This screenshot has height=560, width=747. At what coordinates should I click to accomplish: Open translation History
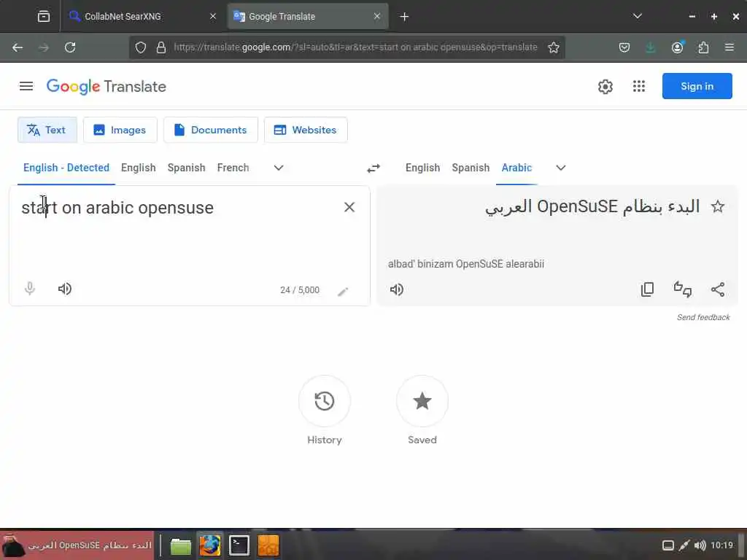pyautogui.click(x=325, y=401)
